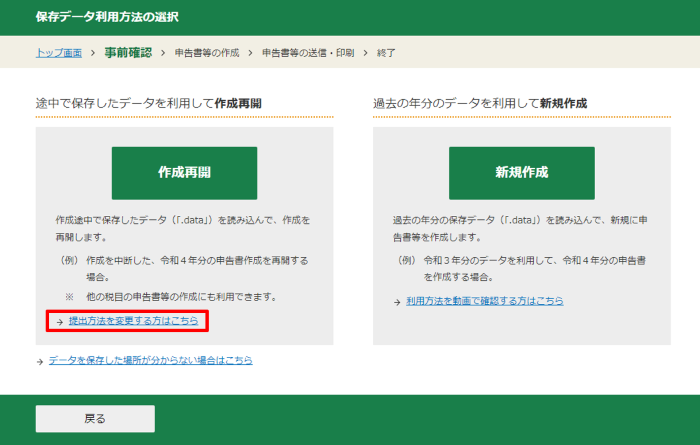Go back with the 戻る button
The width and height of the screenshot is (700, 445).
click(x=95, y=418)
